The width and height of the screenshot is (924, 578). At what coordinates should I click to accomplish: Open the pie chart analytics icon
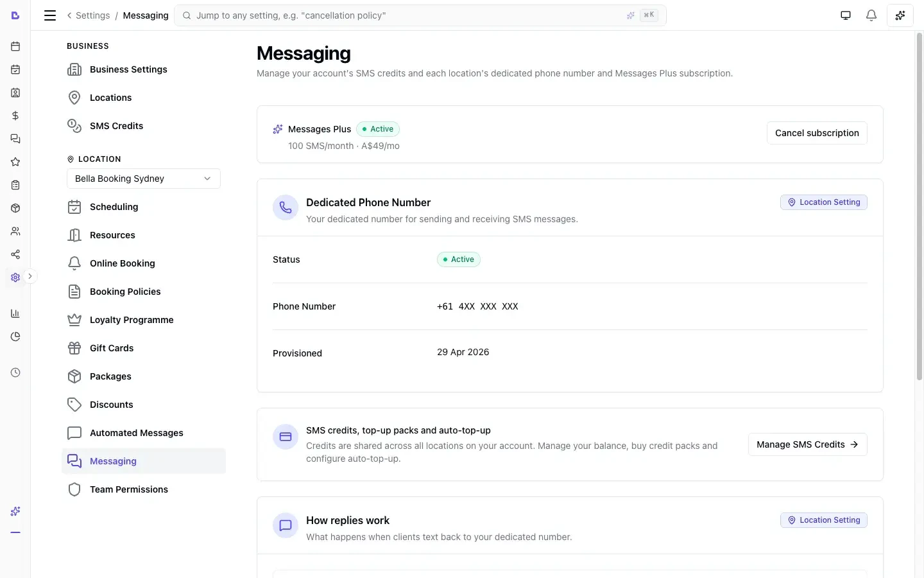pos(15,337)
